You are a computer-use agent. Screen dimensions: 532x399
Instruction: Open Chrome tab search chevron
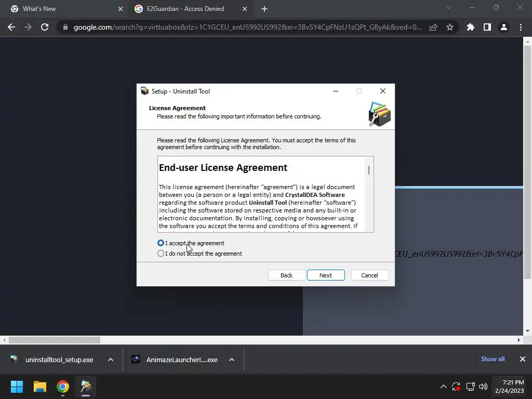click(448, 7)
